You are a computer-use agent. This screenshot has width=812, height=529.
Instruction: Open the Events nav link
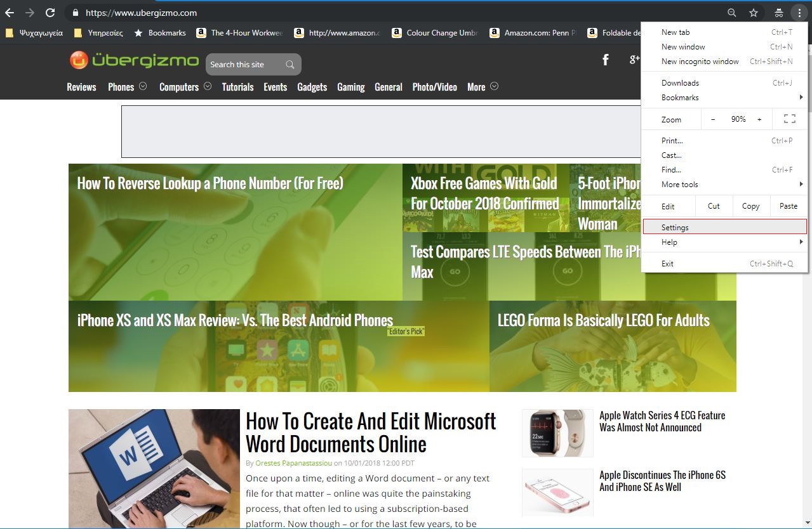point(276,87)
